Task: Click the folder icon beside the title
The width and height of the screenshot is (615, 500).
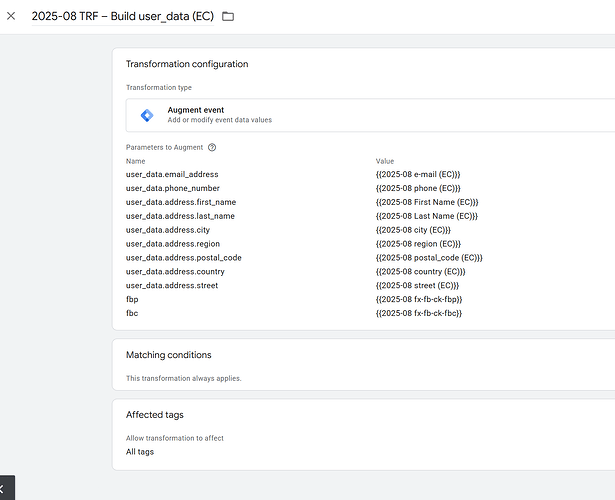Action: pos(228,16)
